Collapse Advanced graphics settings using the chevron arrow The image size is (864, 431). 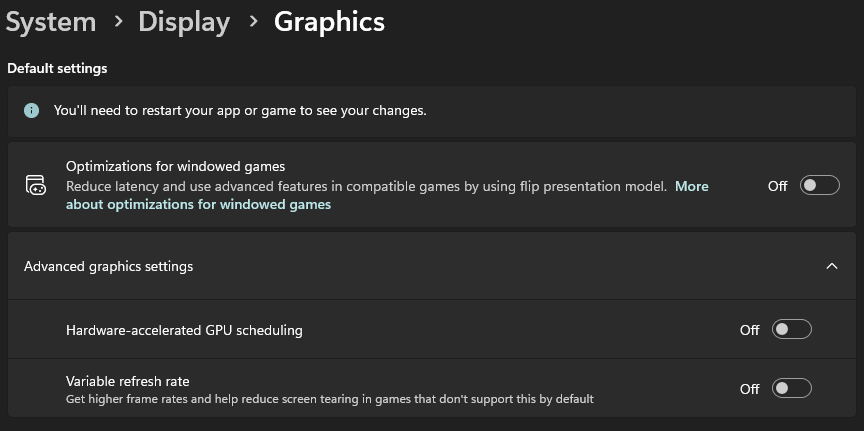click(x=831, y=266)
